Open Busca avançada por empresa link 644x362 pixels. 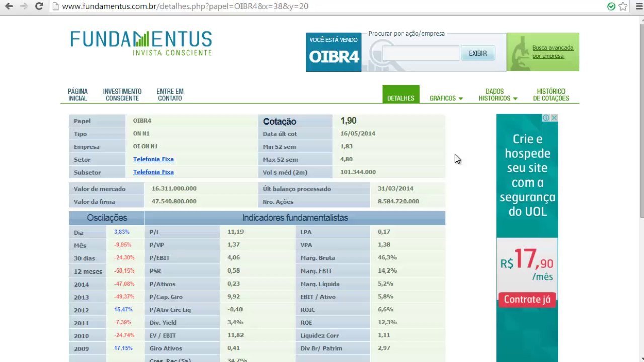(552, 52)
